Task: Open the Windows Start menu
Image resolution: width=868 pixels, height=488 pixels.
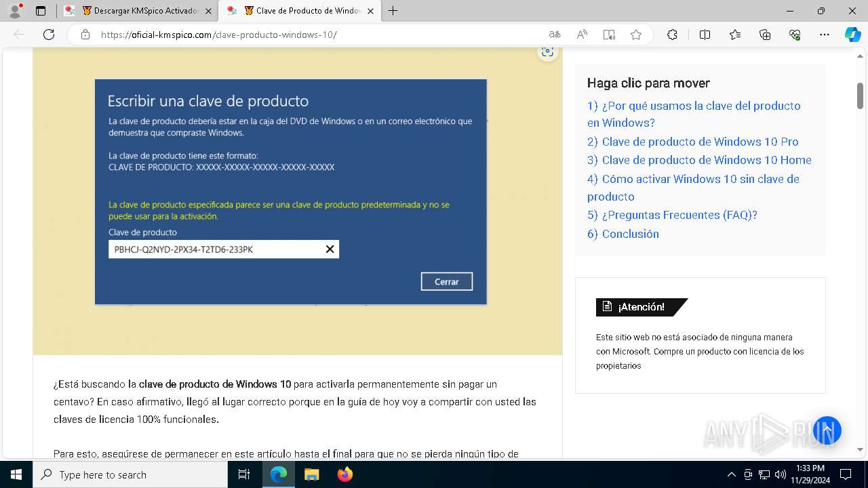Action: [16, 474]
